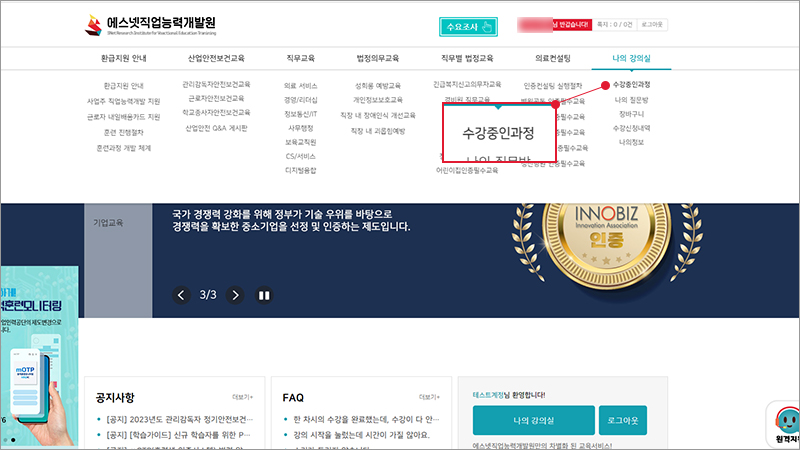
Task: Select 나의 질문방 submenu item
Action: tap(631, 100)
